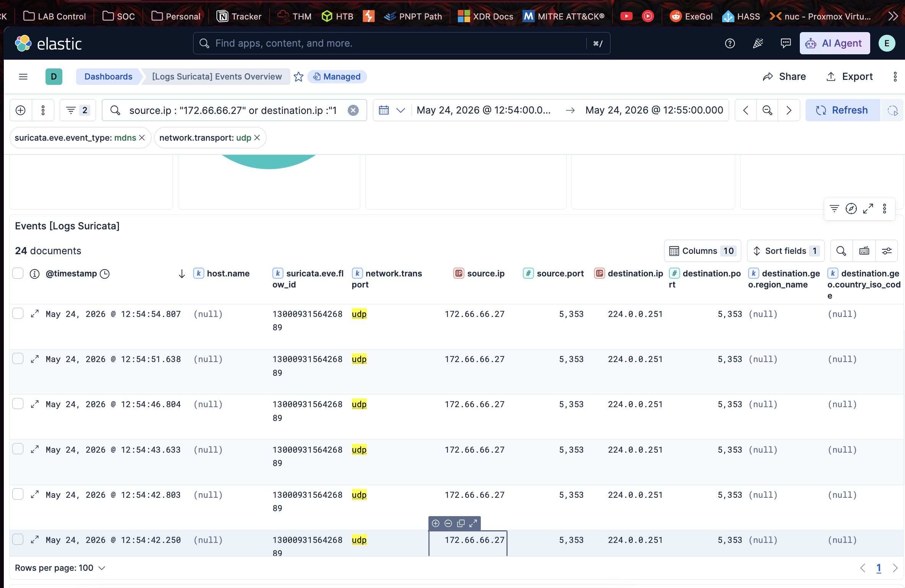Show keyboard shortcuts for table
The width and height of the screenshot is (905, 588).
(x=864, y=251)
